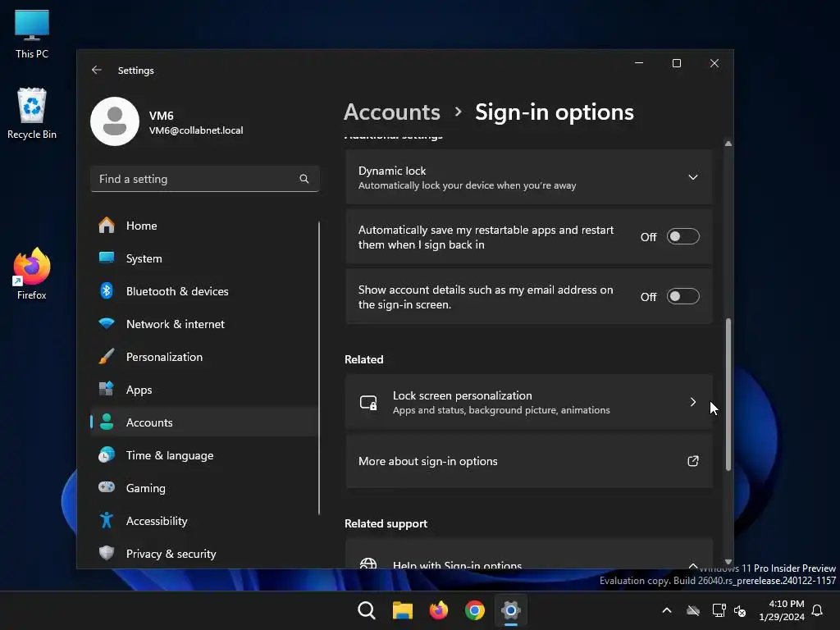This screenshot has height=630, width=840.
Task: Click the Accounts breadcrumb link
Action: pos(391,112)
